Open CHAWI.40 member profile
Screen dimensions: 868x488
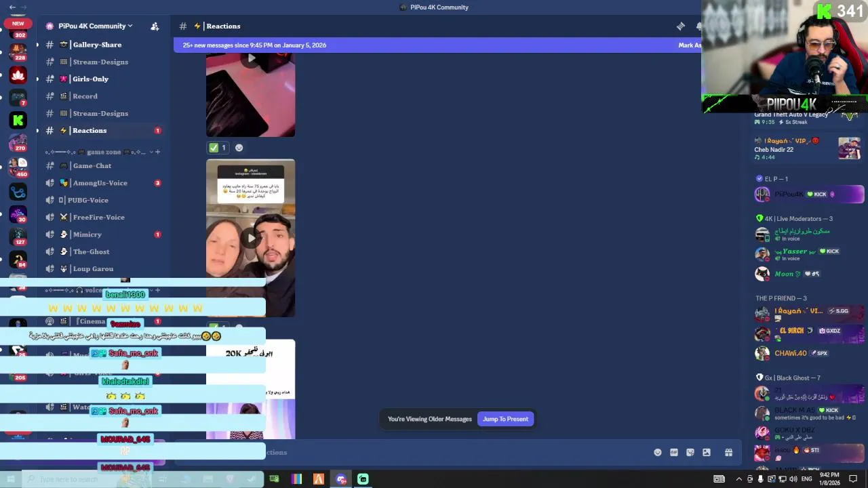click(808, 353)
